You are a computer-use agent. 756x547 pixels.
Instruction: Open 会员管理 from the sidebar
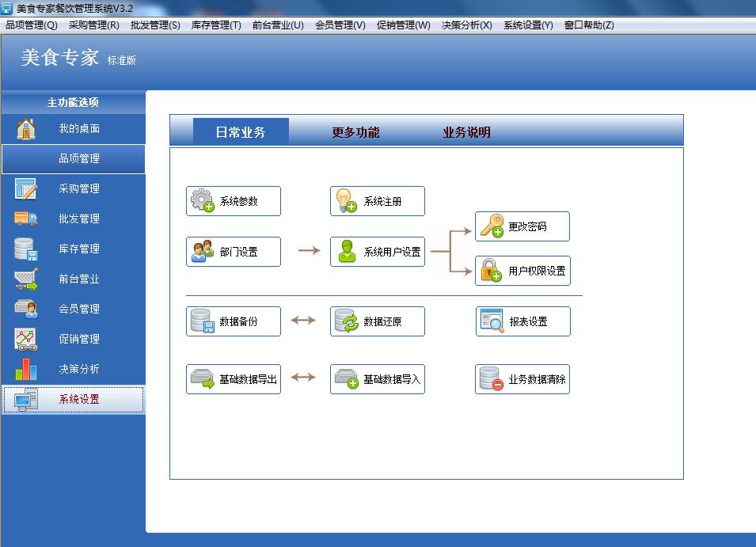pyautogui.click(x=73, y=309)
